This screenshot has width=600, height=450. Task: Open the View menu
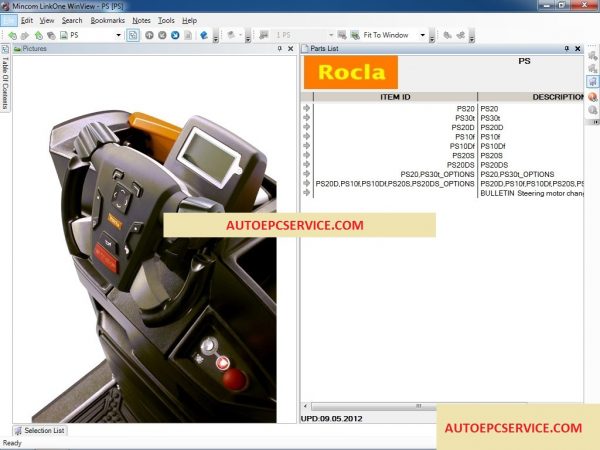point(47,21)
